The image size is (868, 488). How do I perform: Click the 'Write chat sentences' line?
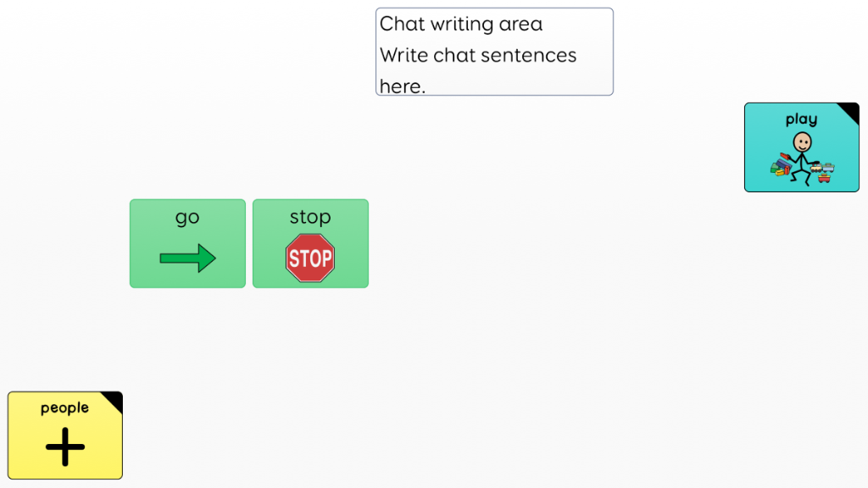point(478,55)
